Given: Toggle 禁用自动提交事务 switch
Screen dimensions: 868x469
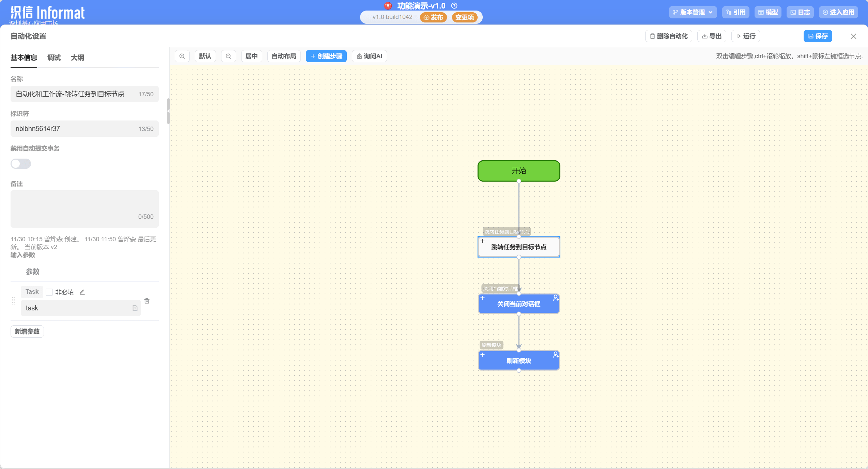Looking at the screenshot, I should [21, 164].
